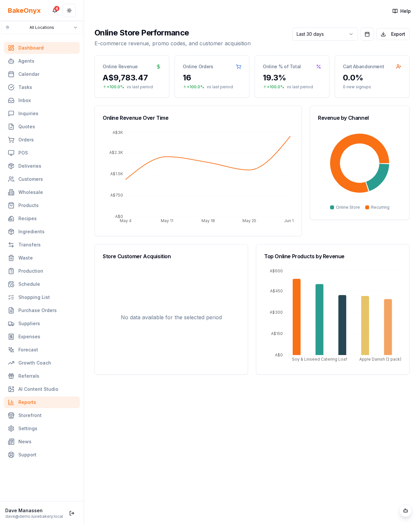Click the Forecast sparkles icon
The image size is (420, 525).
click(x=11, y=350)
